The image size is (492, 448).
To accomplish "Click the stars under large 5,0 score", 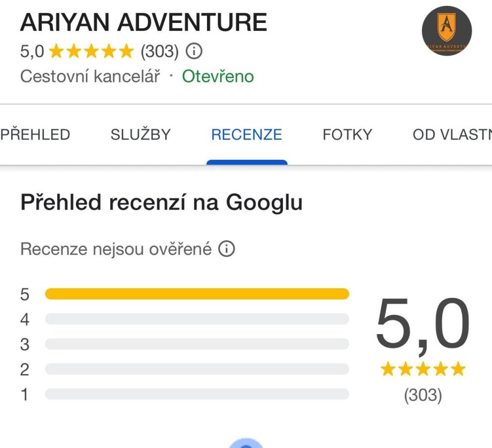I will click(x=422, y=369).
